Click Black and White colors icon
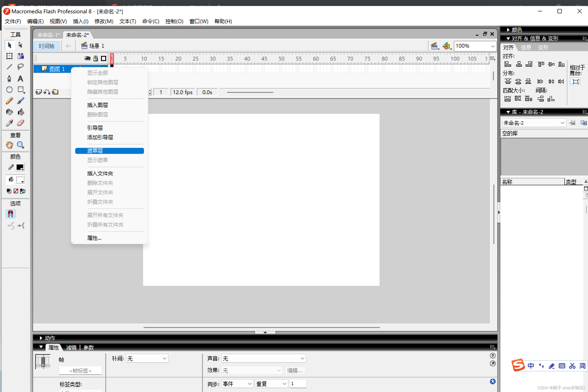Image resolution: width=588 pixels, height=392 pixels. (9, 191)
